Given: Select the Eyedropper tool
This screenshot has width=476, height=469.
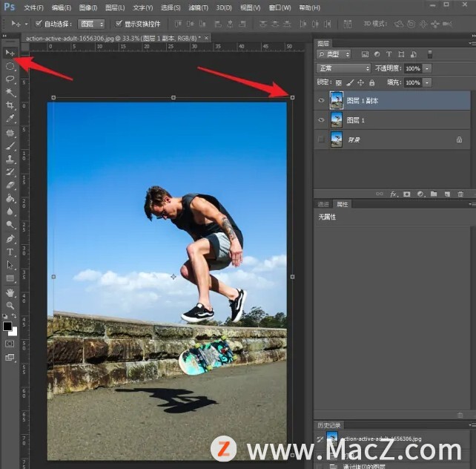Looking at the screenshot, I should [x=10, y=119].
